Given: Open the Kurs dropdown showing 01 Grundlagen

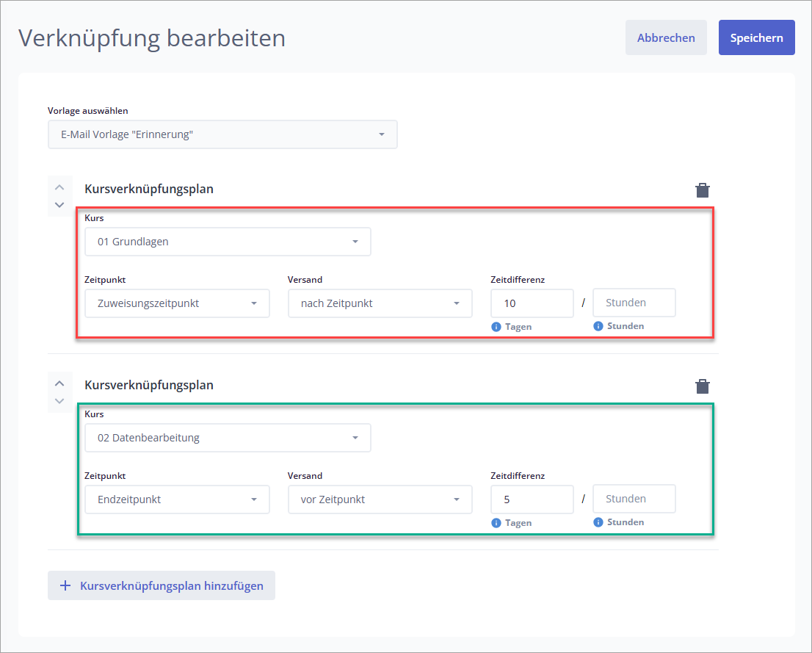Looking at the screenshot, I should click(x=228, y=242).
